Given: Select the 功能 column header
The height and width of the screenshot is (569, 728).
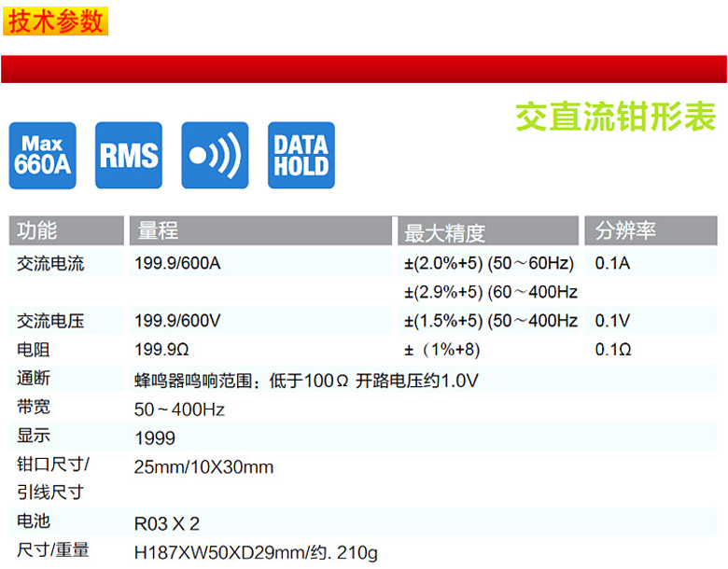Looking at the screenshot, I should coord(37,230).
